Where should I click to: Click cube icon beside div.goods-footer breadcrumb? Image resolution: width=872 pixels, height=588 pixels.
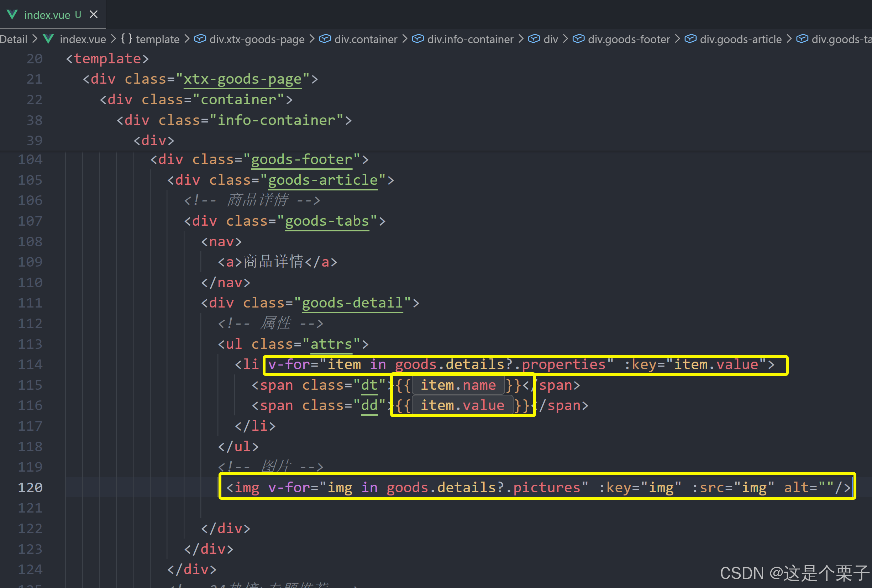(x=578, y=39)
